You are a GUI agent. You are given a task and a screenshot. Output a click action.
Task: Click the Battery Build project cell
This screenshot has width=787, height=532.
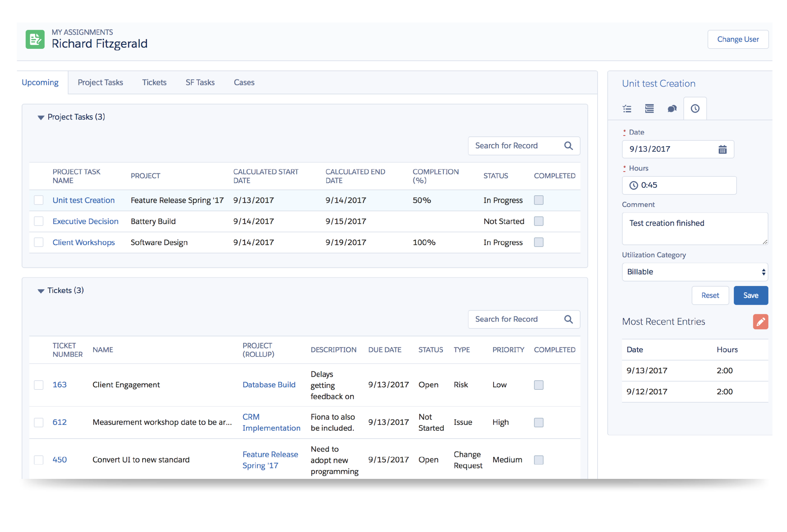pyautogui.click(x=153, y=221)
